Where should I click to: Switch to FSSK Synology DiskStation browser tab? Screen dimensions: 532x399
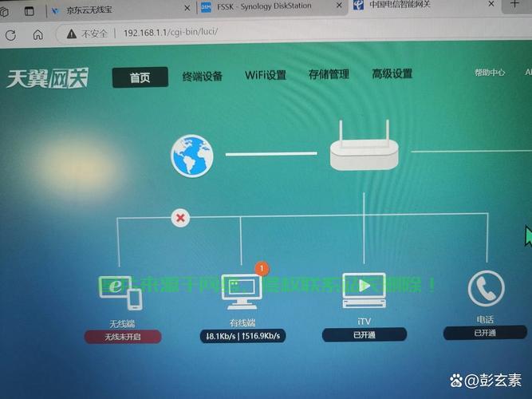coord(263,9)
